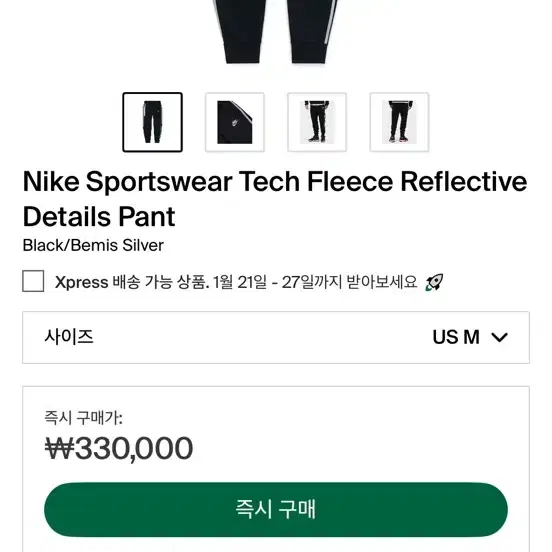The width and height of the screenshot is (552, 552).
Task: Open the third thumbnail showing model front
Action: point(317,122)
